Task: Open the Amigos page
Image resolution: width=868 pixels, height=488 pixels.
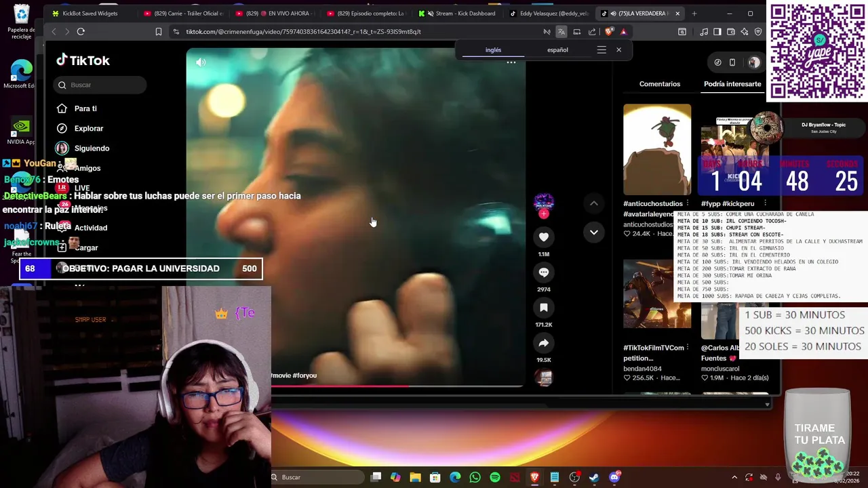Action: coord(87,168)
